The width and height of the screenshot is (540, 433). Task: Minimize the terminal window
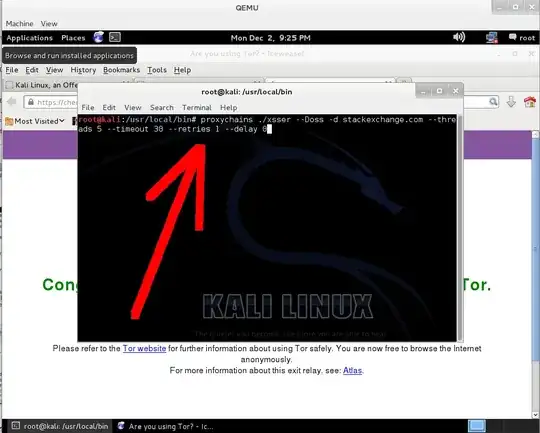[424, 91]
